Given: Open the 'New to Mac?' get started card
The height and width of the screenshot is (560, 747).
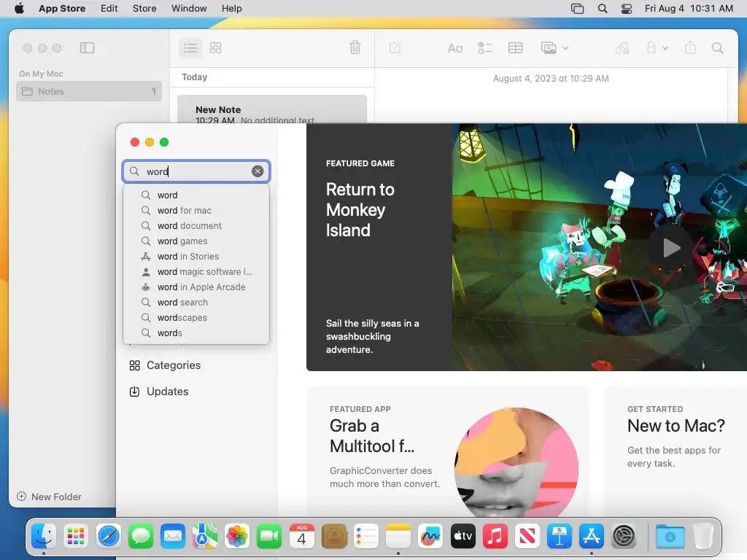Looking at the screenshot, I should click(x=676, y=452).
